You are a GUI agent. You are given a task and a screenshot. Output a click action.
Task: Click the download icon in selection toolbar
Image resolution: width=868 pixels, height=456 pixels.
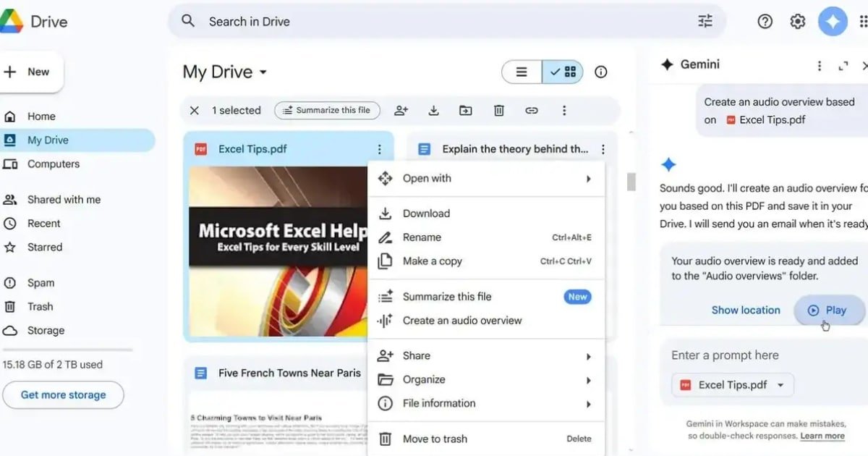(433, 110)
